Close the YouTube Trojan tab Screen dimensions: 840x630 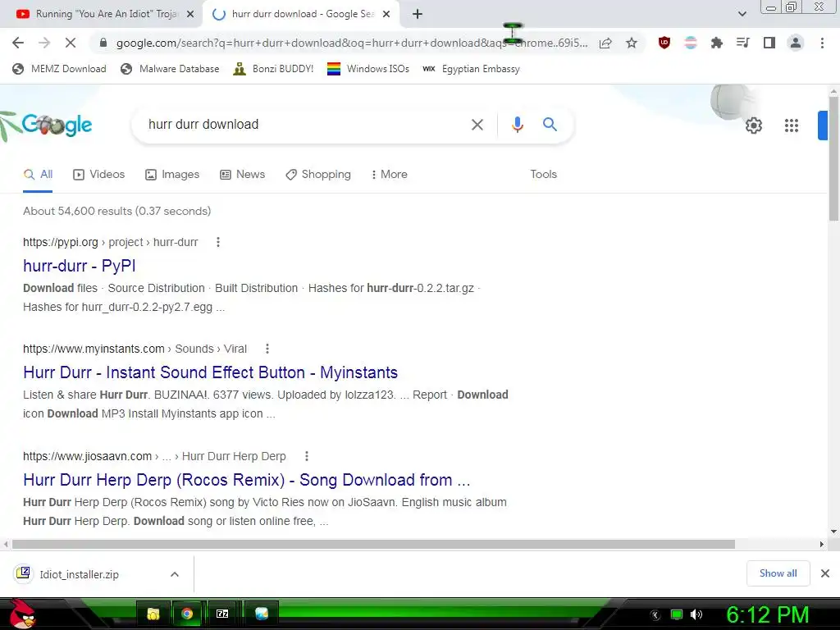tap(190, 15)
